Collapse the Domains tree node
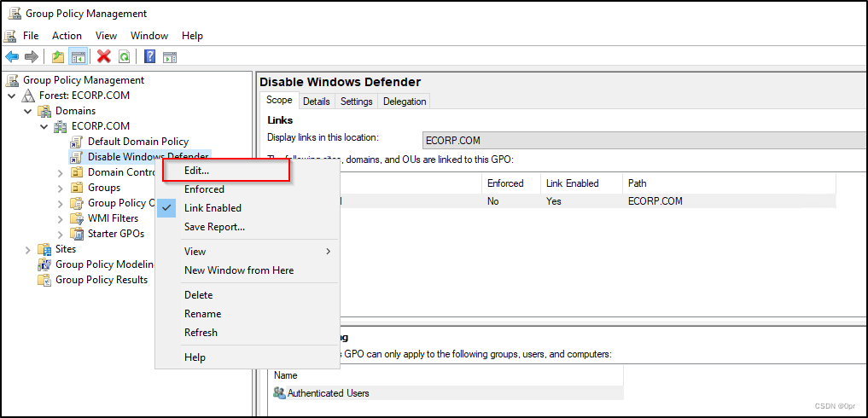Screen dimensions: 868x418 [x=28, y=111]
